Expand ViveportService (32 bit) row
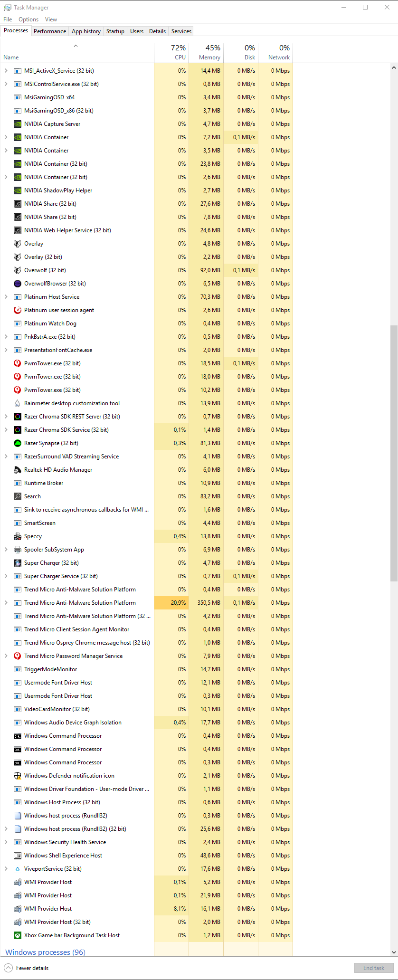The height and width of the screenshot is (980, 398). click(x=6, y=869)
